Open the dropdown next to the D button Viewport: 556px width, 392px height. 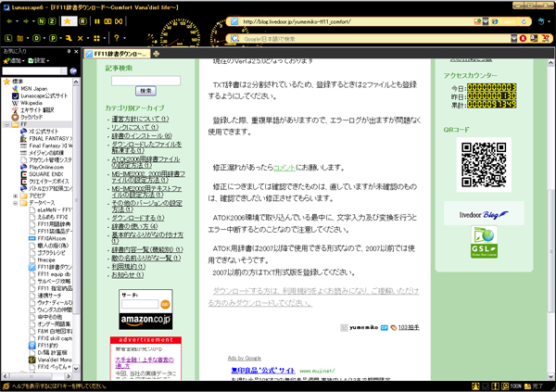tap(44, 38)
